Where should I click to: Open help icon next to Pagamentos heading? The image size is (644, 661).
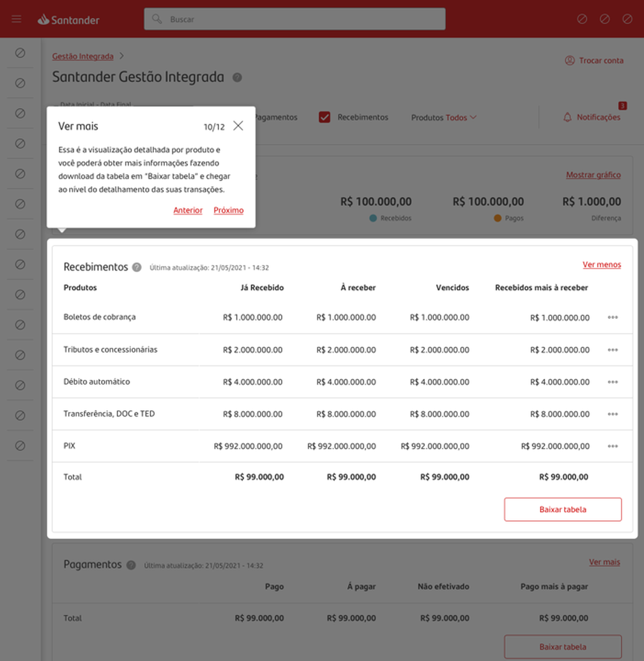[x=131, y=565]
